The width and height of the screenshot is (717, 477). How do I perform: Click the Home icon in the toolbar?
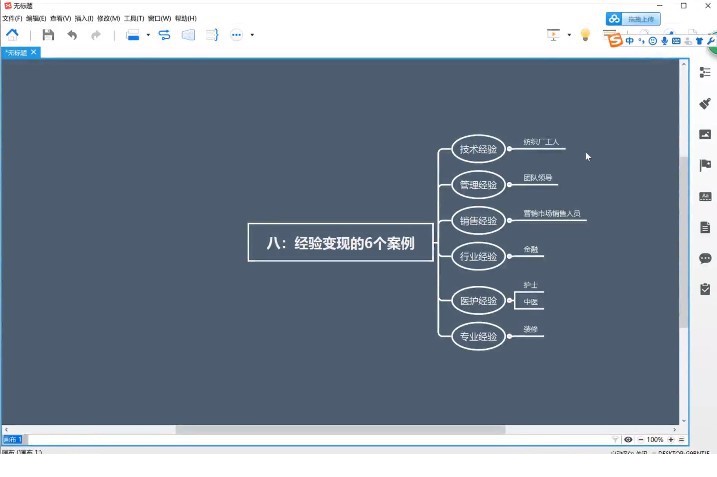click(x=12, y=35)
